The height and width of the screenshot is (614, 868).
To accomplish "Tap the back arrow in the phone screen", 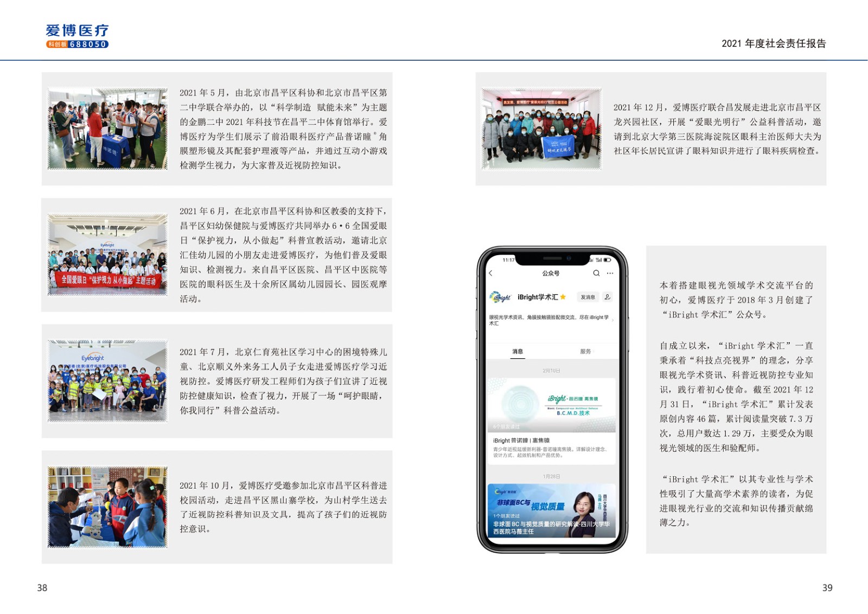I will (491, 273).
